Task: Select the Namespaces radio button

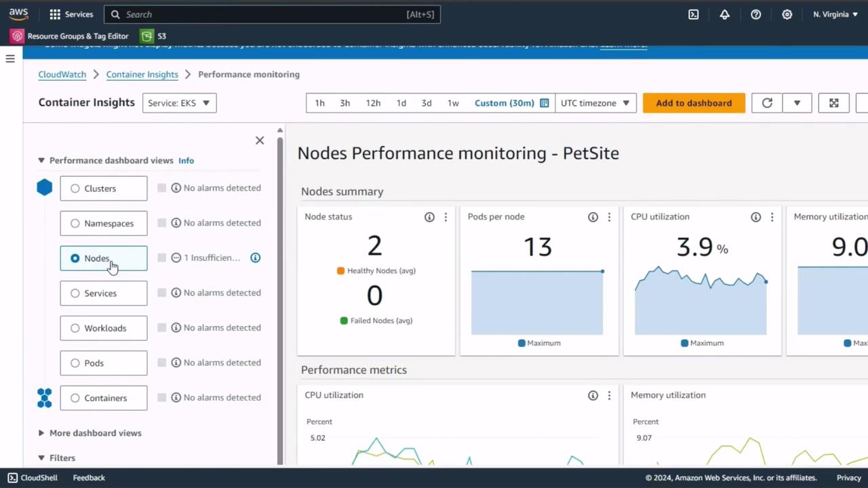Action: pyautogui.click(x=75, y=223)
